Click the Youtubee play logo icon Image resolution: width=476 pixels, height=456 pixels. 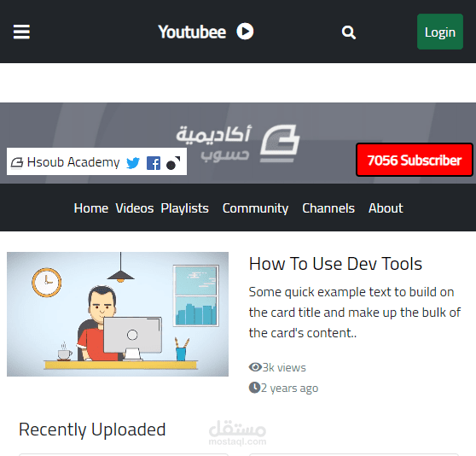245,32
